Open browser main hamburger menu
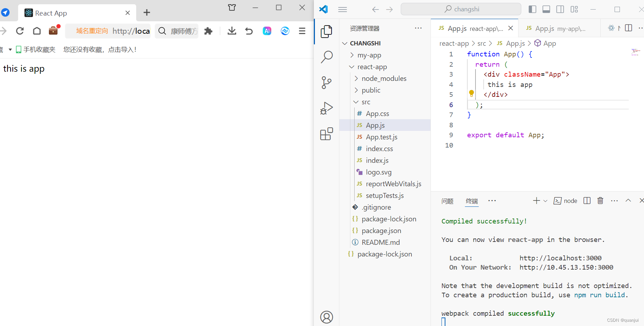Screen dimensions: 644x326 [x=302, y=31]
